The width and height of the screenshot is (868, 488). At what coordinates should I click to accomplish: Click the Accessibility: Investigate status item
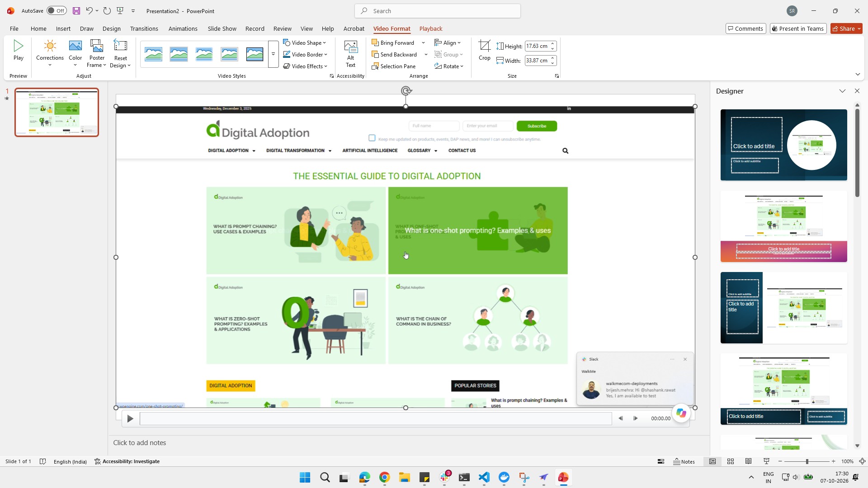coord(127,461)
